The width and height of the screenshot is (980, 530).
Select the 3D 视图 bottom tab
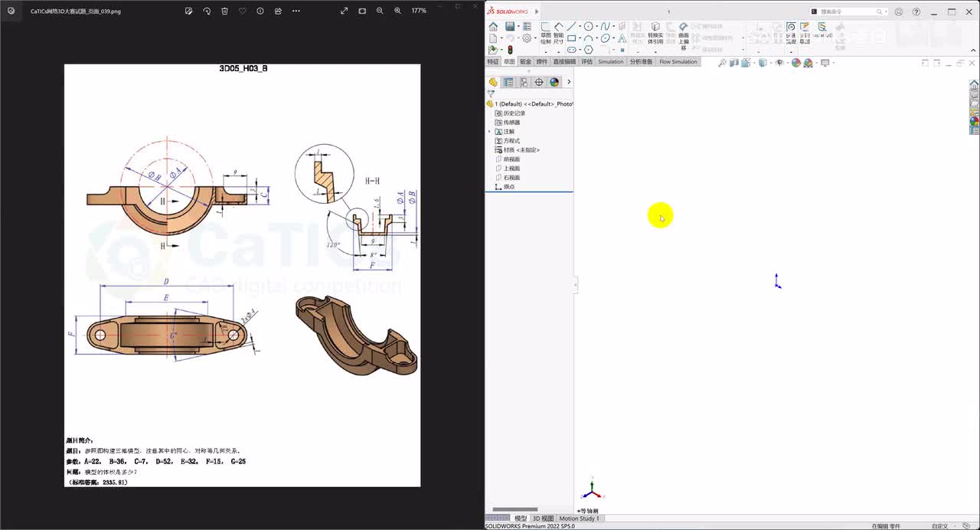tap(543, 519)
